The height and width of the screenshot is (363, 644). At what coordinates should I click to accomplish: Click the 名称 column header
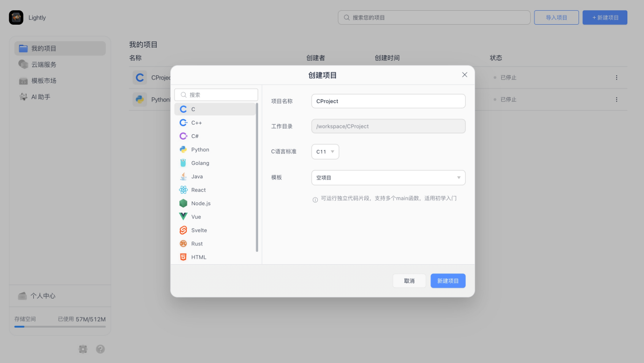click(135, 58)
